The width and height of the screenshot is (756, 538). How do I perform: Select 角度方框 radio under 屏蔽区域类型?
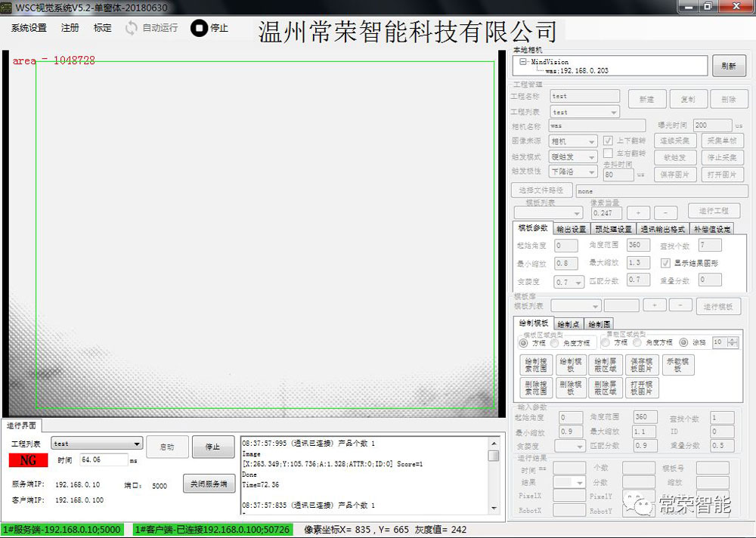click(637, 342)
